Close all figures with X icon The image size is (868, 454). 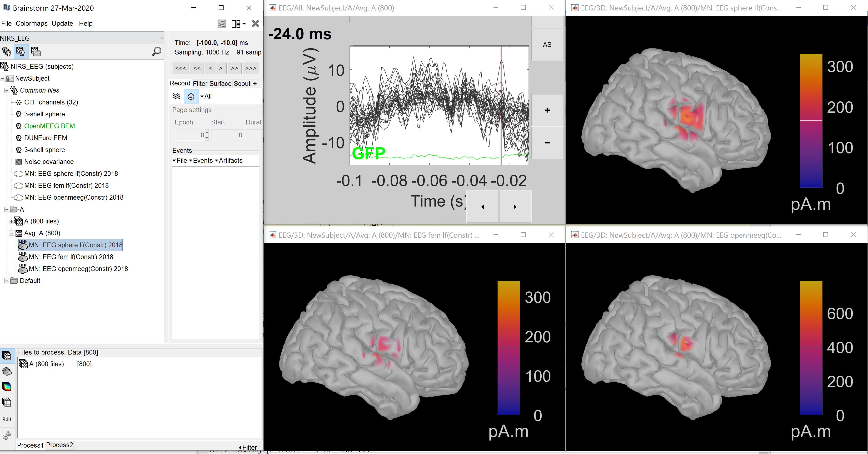(x=255, y=24)
